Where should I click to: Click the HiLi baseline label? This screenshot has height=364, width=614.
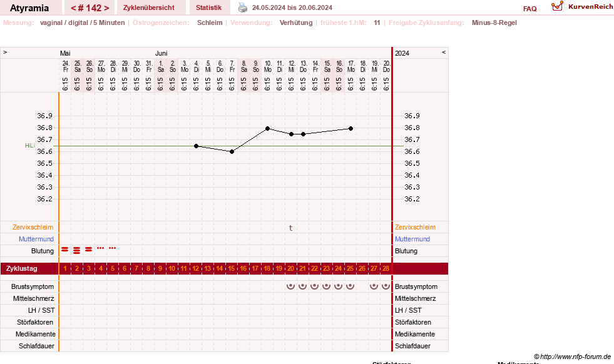30,146
